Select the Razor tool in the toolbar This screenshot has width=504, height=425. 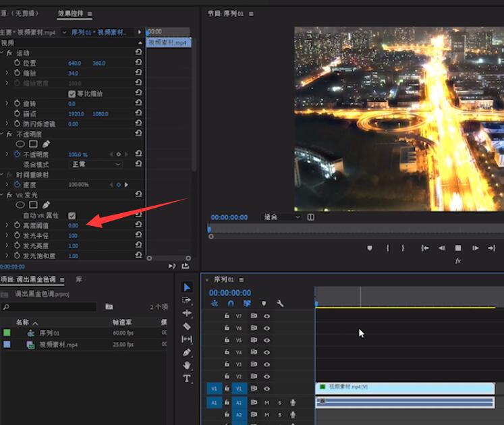point(187,326)
